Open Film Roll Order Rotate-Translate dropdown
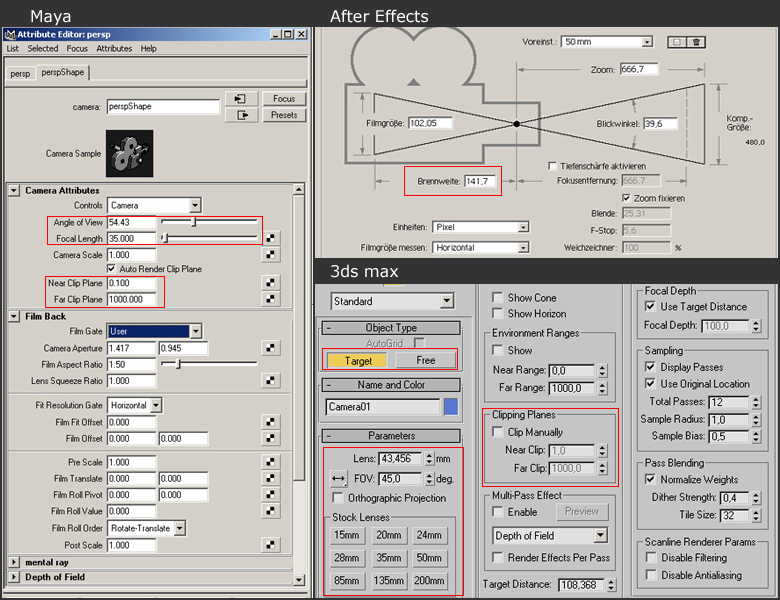The height and width of the screenshot is (600, 780). coord(147,528)
